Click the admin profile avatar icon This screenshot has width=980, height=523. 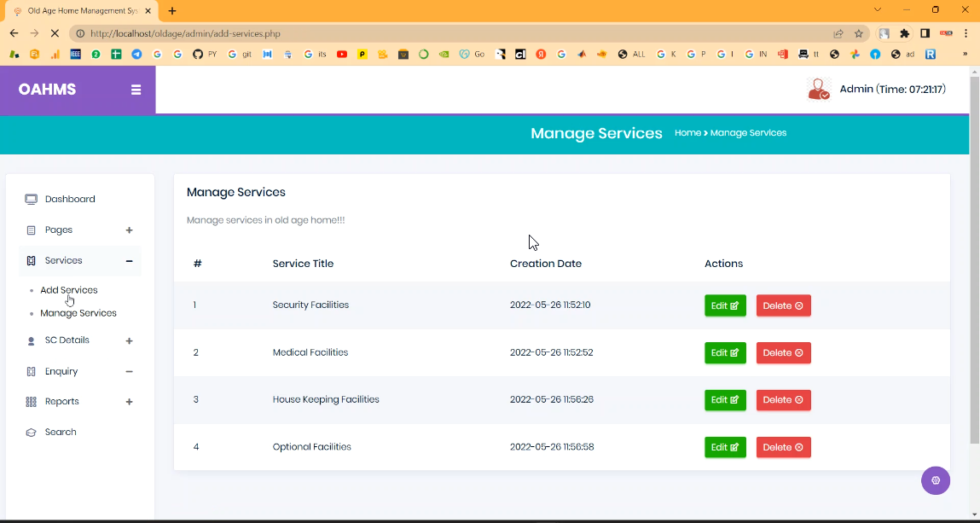[x=819, y=90]
